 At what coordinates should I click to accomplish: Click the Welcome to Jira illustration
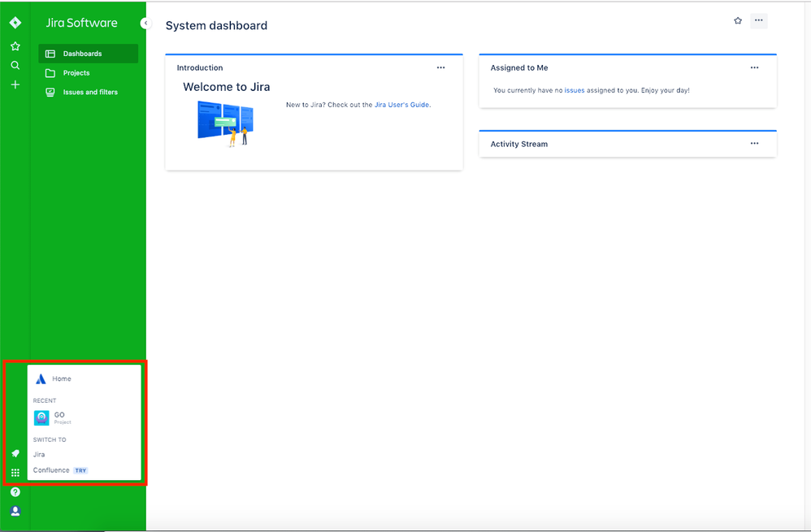[x=226, y=123]
